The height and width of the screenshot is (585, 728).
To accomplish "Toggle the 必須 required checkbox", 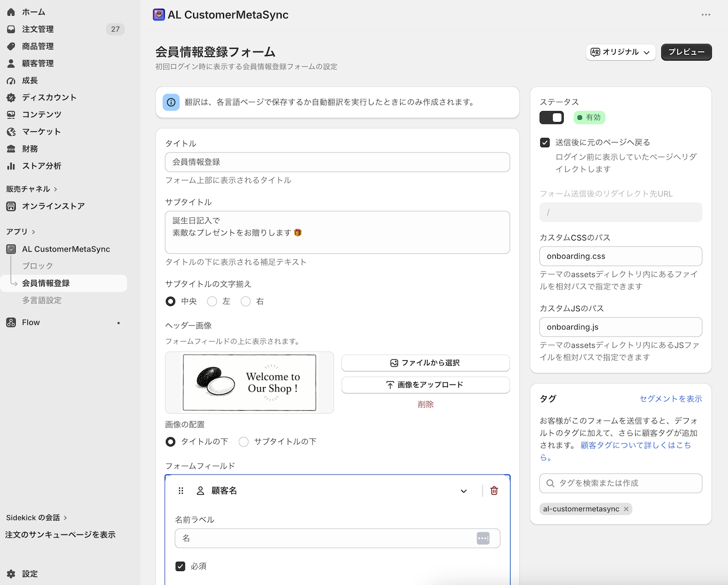I will point(180,566).
